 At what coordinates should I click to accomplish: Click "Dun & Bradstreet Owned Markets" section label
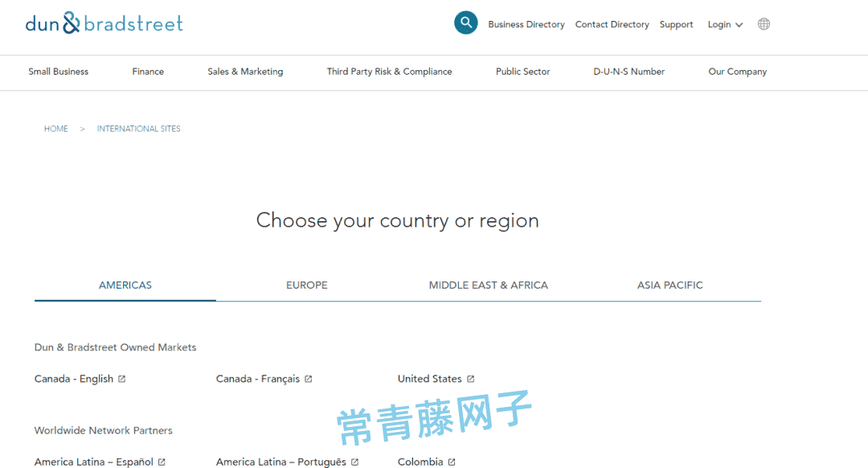pyautogui.click(x=115, y=347)
